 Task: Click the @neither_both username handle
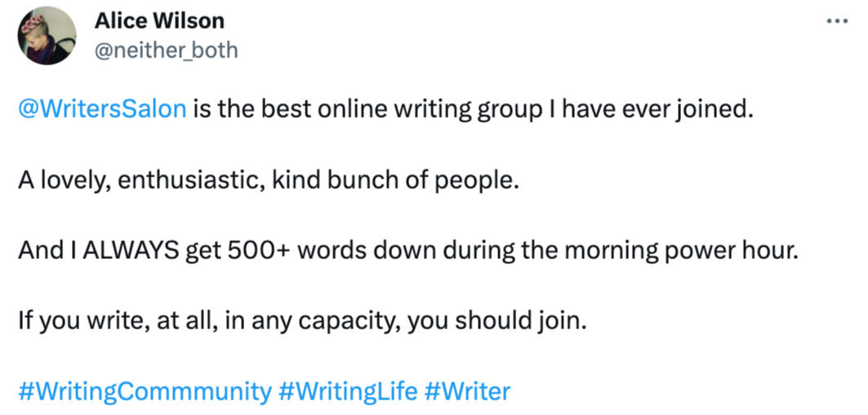pyautogui.click(x=167, y=51)
